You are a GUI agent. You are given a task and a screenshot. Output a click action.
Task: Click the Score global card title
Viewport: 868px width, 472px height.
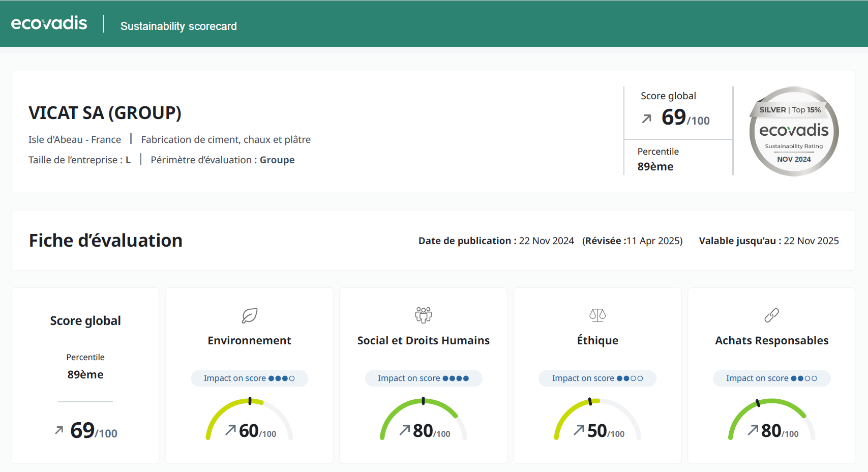tap(85, 321)
